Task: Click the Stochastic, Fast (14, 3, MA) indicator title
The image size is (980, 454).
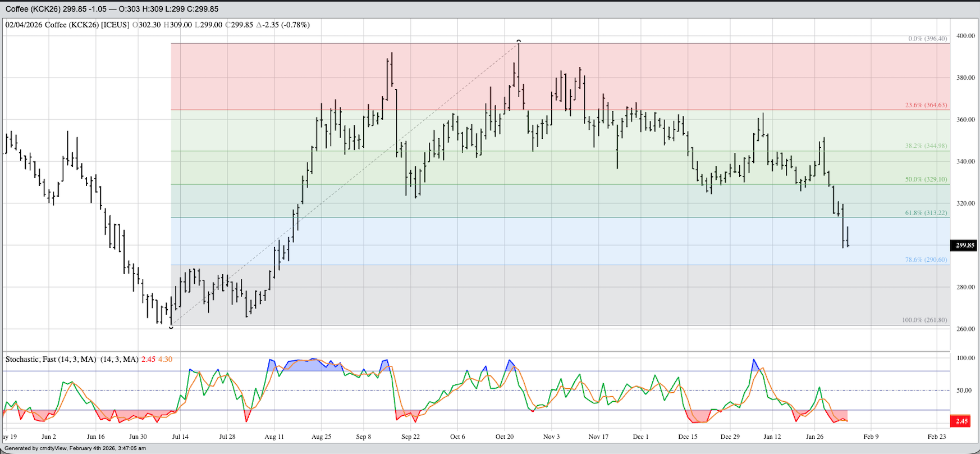Action: 51,359
